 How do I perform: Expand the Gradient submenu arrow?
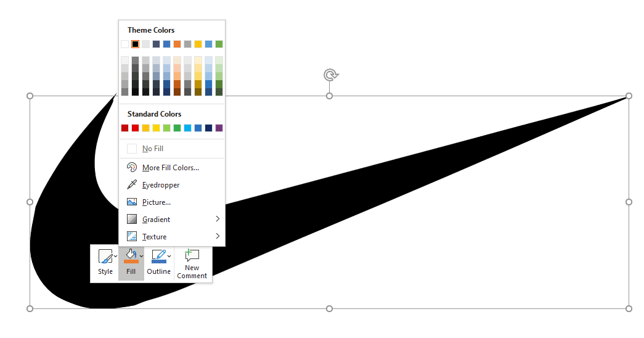click(218, 219)
